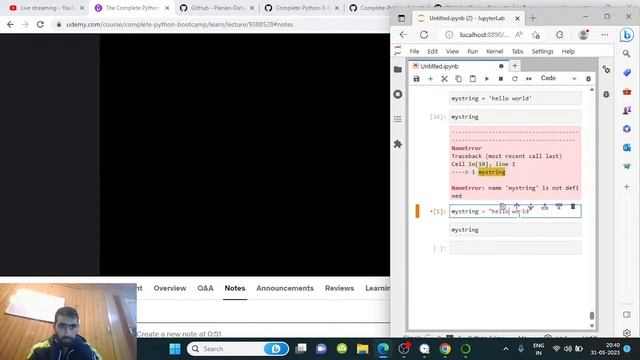
Task: Open the Outlook icon in the Edge sidebar
Action: 627,147
